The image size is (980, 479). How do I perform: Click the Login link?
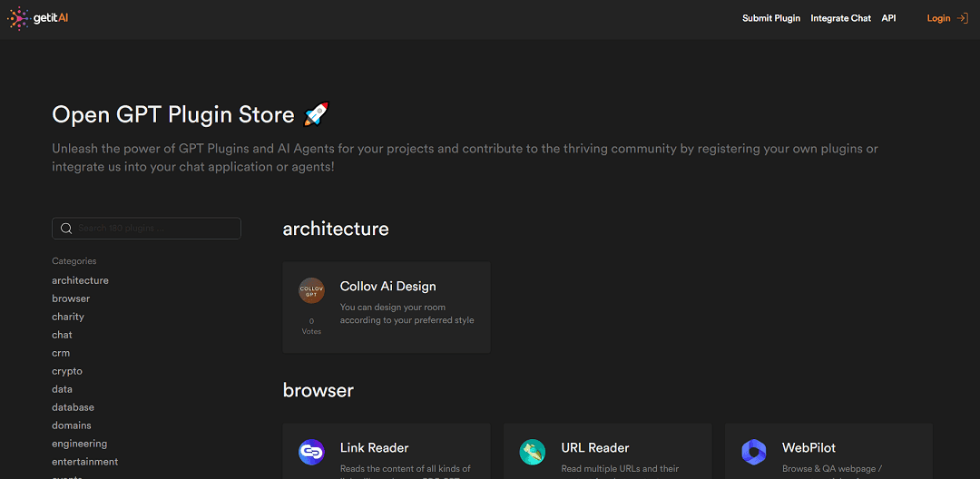coord(939,19)
